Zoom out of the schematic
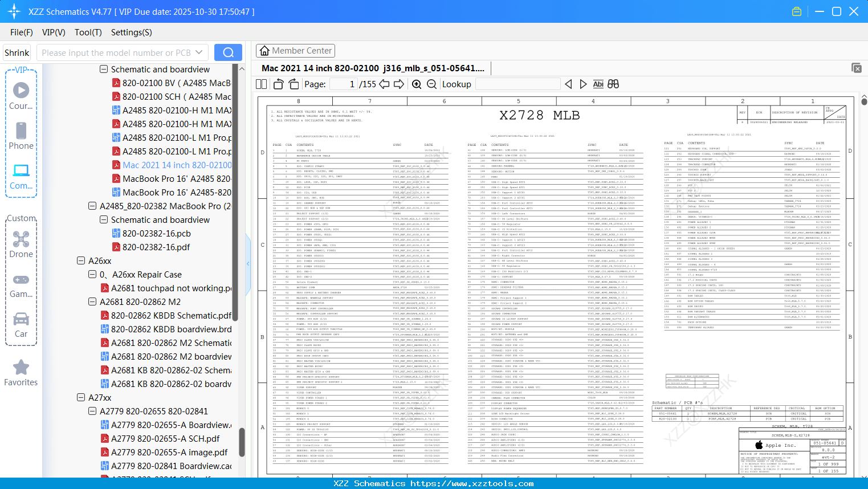The height and width of the screenshot is (489, 868). [432, 84]
